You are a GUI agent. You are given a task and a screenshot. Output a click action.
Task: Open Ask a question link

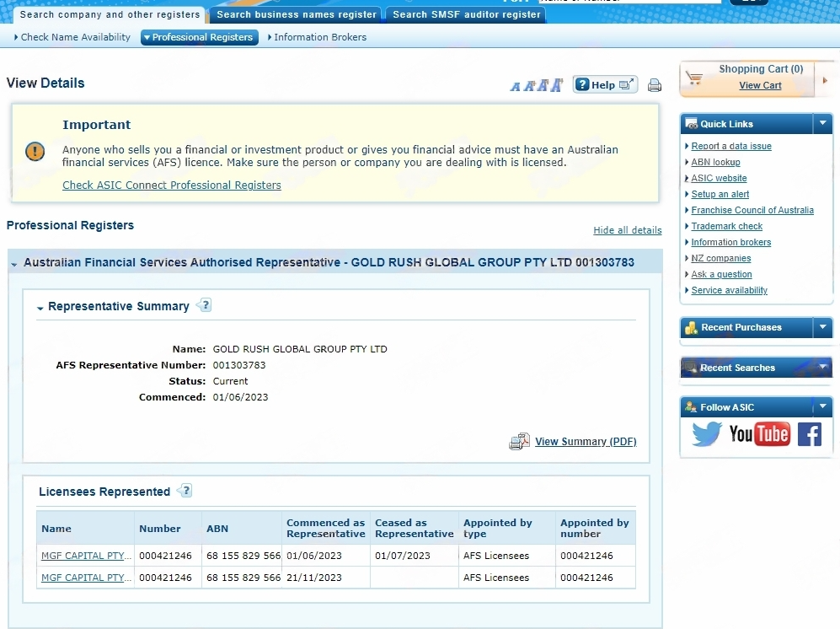pyautogui.click(x=721, y=274)
